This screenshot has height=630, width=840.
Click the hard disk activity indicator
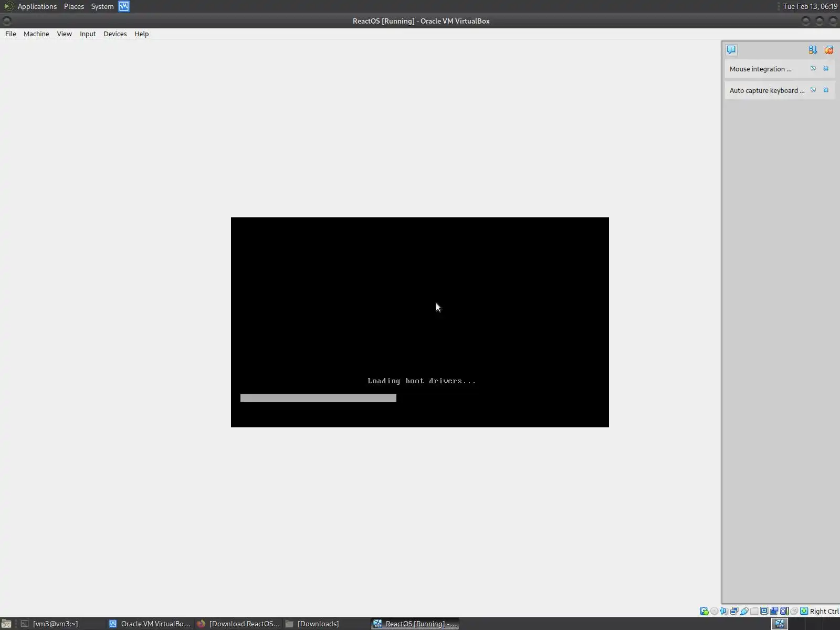point(705,611)
